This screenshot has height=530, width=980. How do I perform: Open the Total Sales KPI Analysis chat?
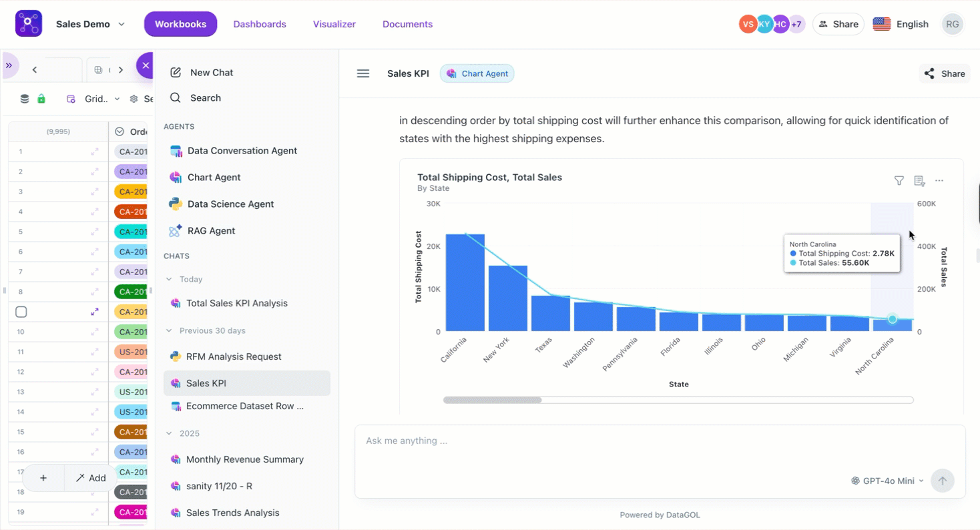236,303
